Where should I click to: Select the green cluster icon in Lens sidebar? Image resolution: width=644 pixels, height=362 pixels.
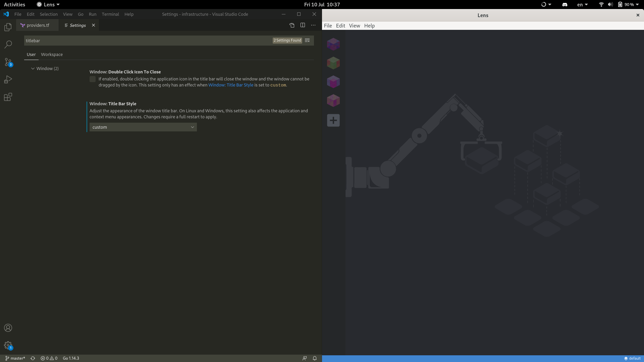click(333, 63)
